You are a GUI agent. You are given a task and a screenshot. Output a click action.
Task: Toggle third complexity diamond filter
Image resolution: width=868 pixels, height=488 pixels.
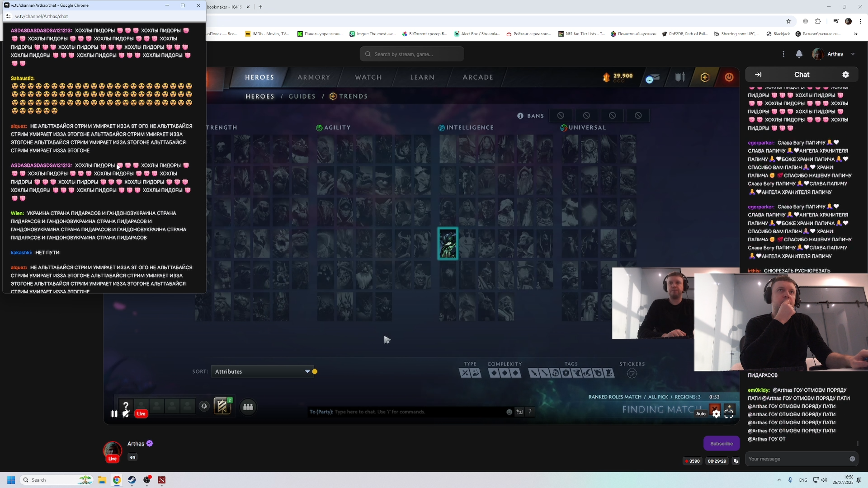pos(516,373)
